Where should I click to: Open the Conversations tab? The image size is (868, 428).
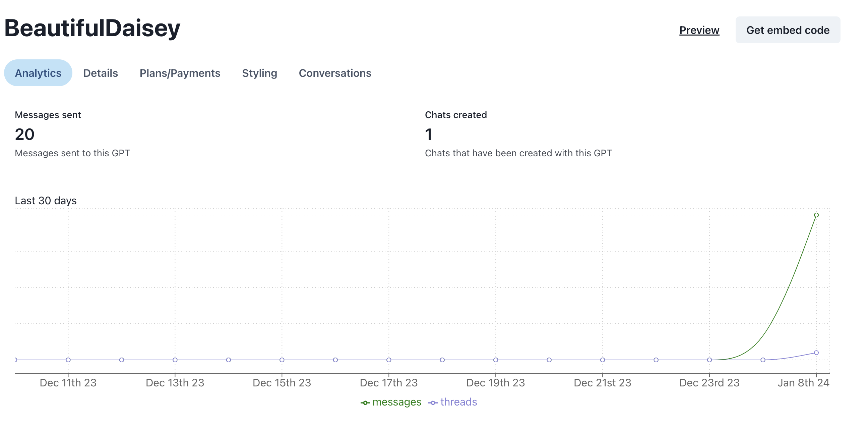click(x=335, y=73)
